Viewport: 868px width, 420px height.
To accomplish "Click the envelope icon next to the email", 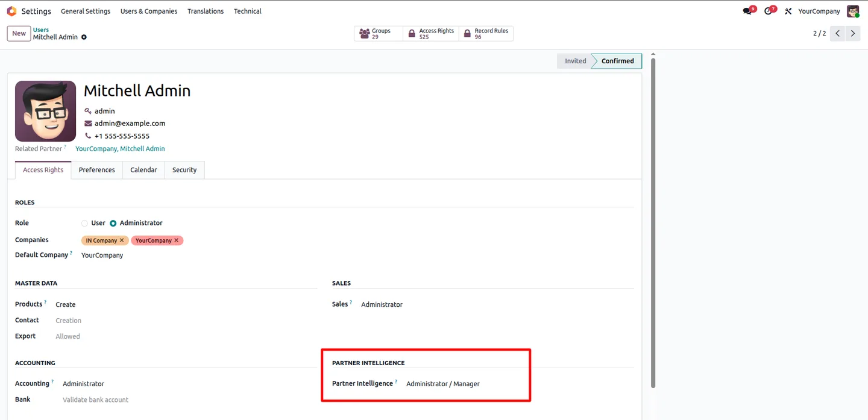I will pyautogui.click(x=88, y=124).
